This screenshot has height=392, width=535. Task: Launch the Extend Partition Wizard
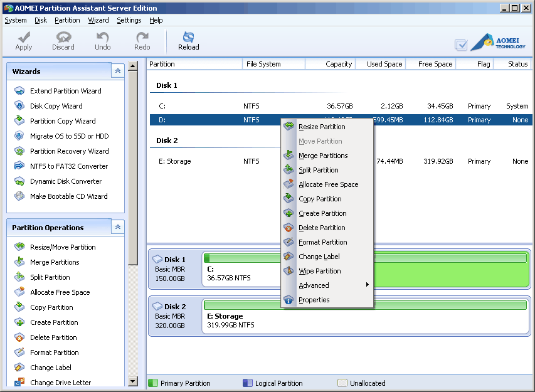click(63, 91)
